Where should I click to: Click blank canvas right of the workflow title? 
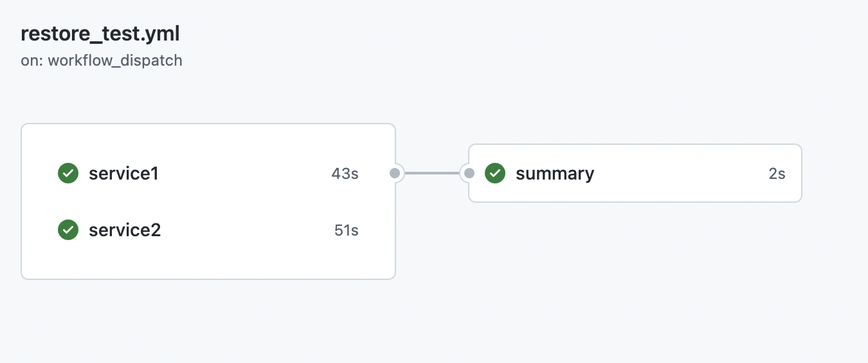(450, 34)
